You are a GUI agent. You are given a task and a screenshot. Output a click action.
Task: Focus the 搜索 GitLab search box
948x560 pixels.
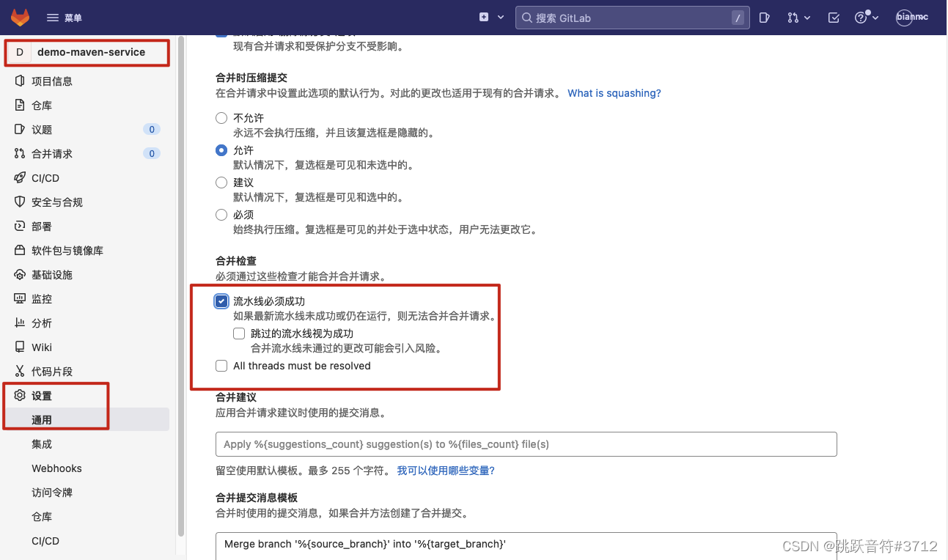[x=632, y=18]
